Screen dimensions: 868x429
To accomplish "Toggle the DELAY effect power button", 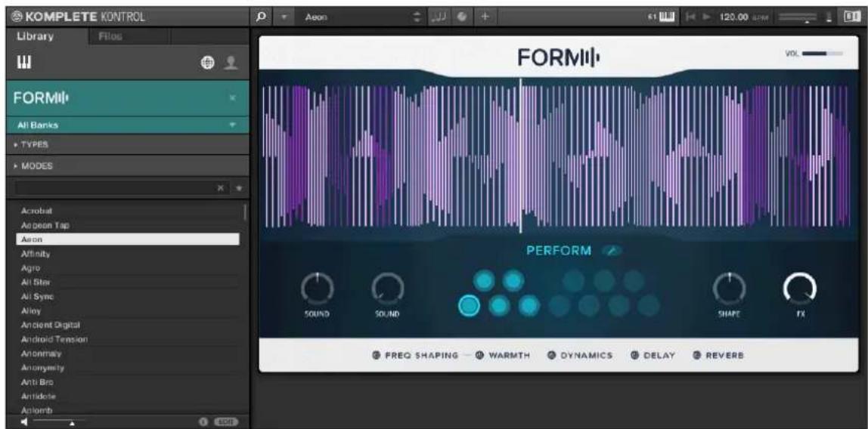I will point(634,355).
